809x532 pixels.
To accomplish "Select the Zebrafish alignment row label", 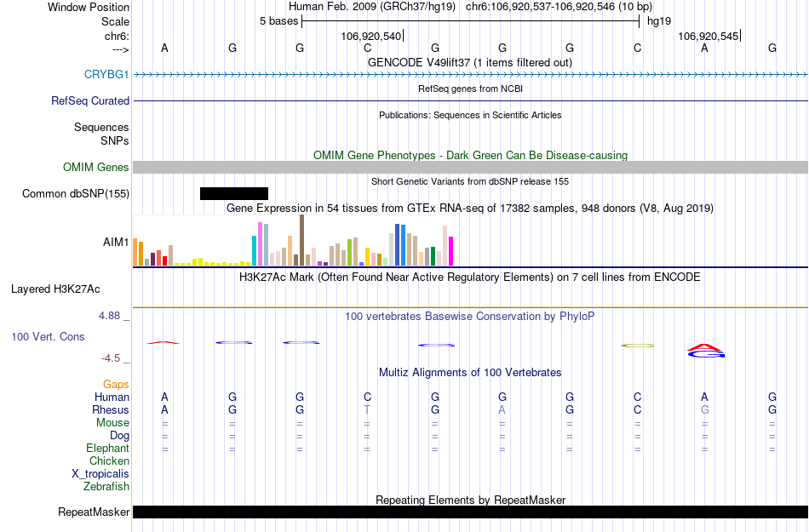I will [x=106, y=486].
